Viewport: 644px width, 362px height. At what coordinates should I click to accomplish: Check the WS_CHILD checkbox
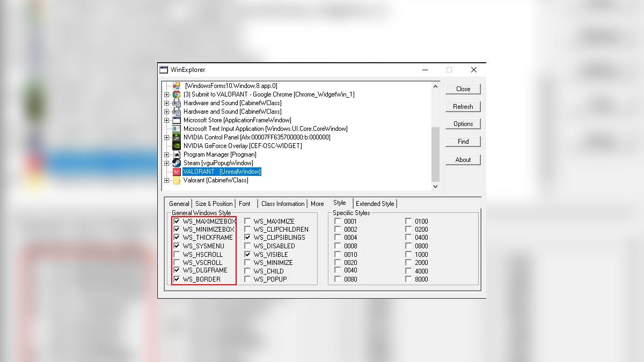pyautogui.click(x=247, y=271)
